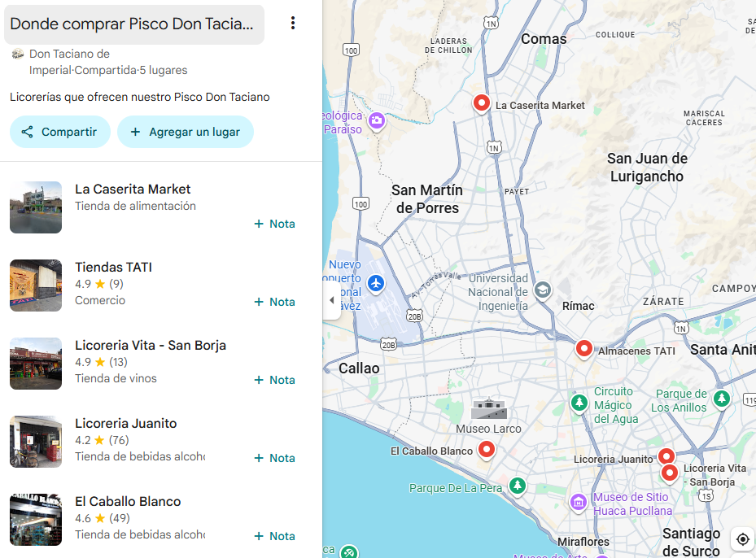756x558 pixels.
Task: Click Licoreria Juanito red map pin
Action: pyautogui.click(x=666, y=456)
